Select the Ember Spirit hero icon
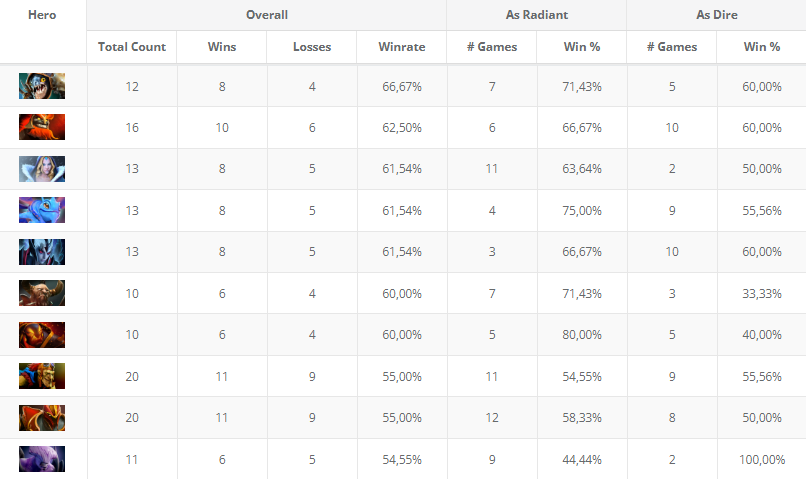 pos(42,335)
